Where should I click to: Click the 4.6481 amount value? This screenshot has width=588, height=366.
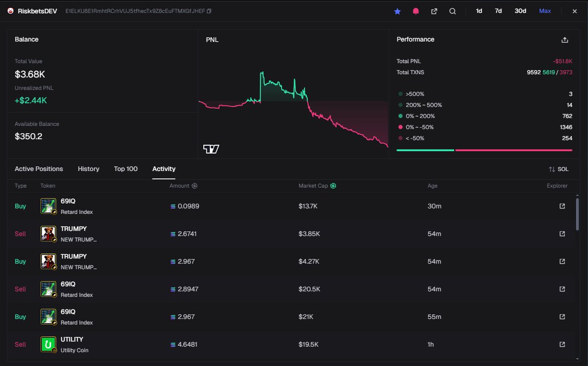(x=188, y=344)
